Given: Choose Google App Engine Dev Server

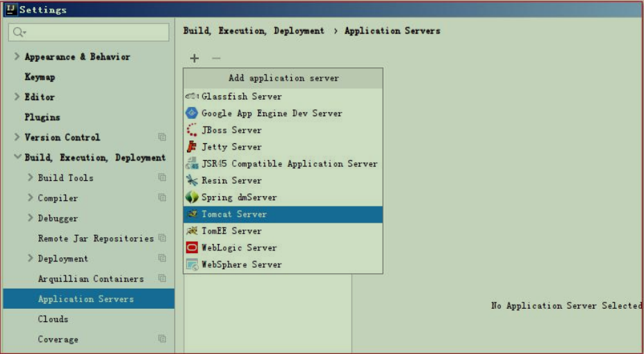Looking at the screenshot, I should click(x=283, y=113).
